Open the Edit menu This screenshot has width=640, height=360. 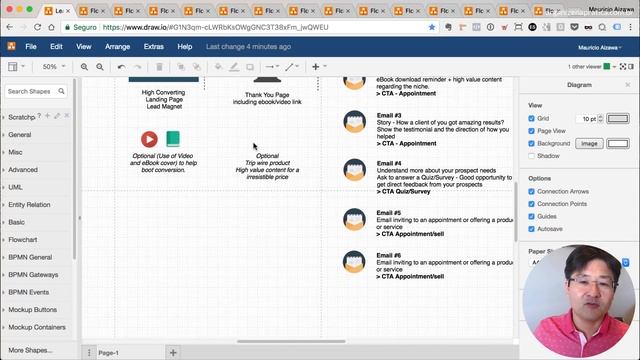tap(56, 47)
